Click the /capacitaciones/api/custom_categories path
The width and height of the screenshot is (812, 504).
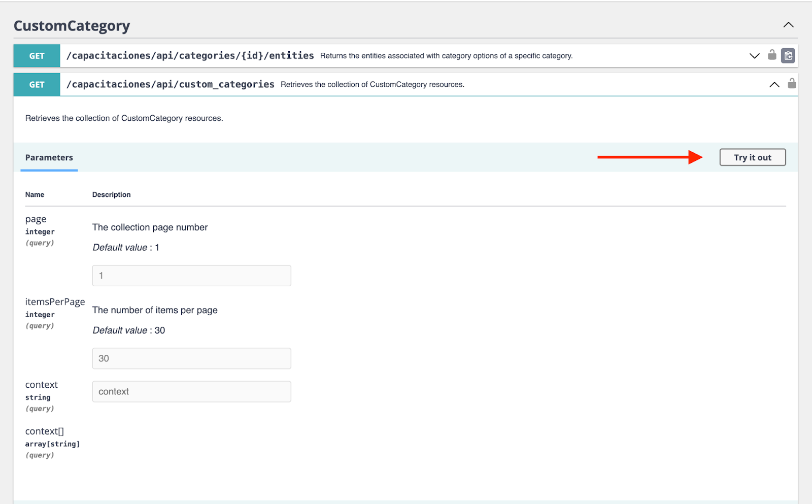[x=171, y=85]
